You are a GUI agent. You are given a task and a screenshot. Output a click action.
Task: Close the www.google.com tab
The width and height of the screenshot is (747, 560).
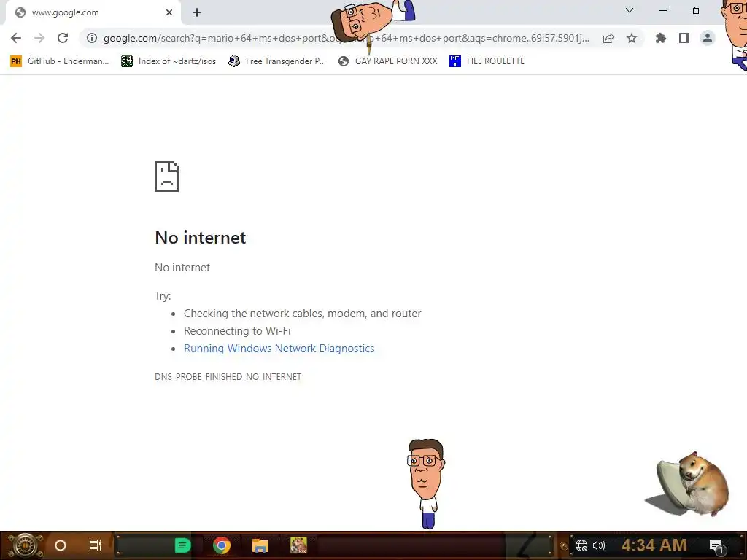pos(169,12)
